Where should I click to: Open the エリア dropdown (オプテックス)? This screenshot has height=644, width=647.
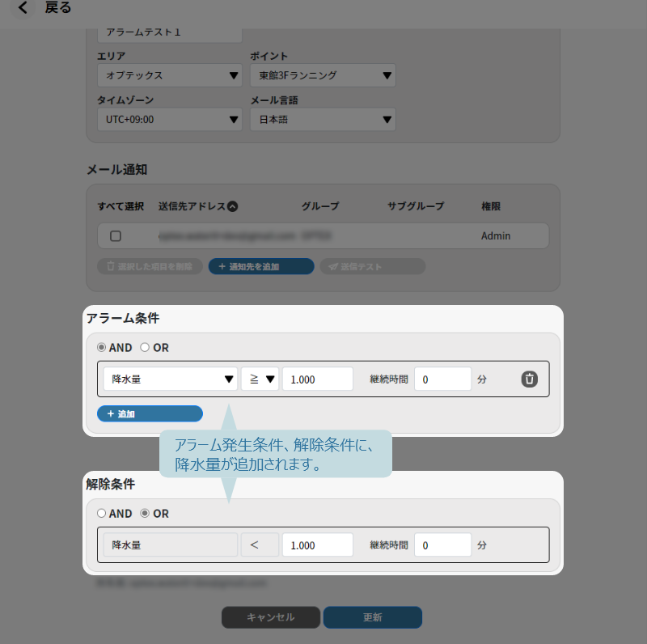[x=170, y=75]
